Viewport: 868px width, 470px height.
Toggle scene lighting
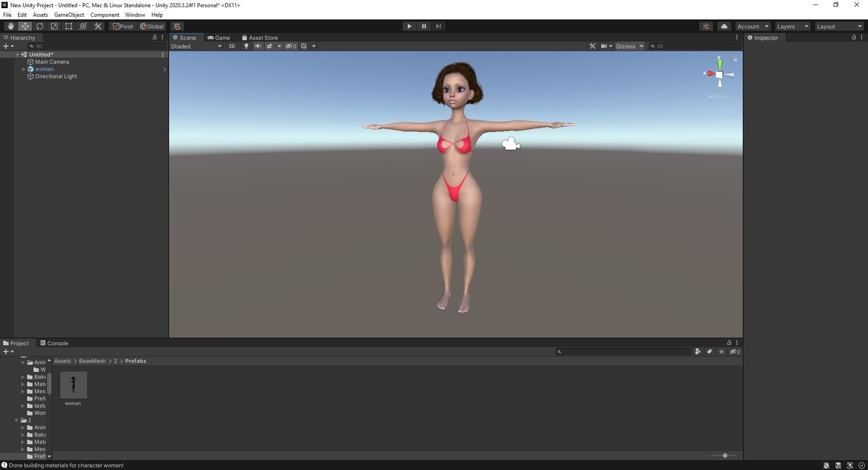point(246,46)
